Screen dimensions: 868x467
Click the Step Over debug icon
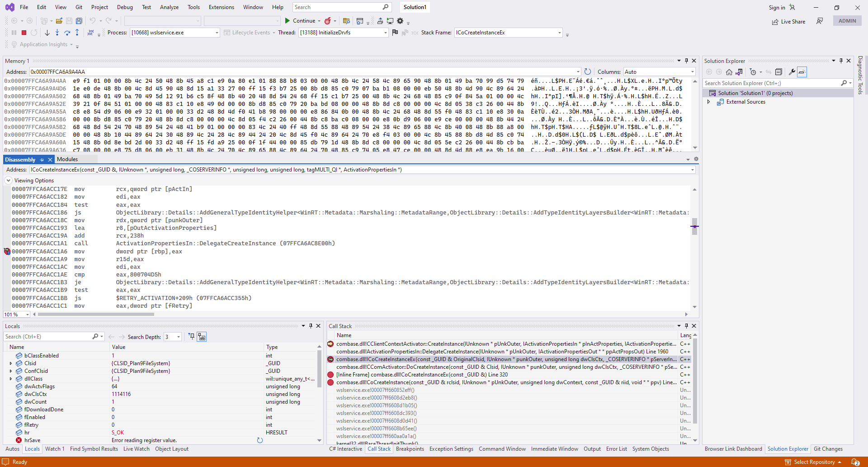[x=67, y=33]
